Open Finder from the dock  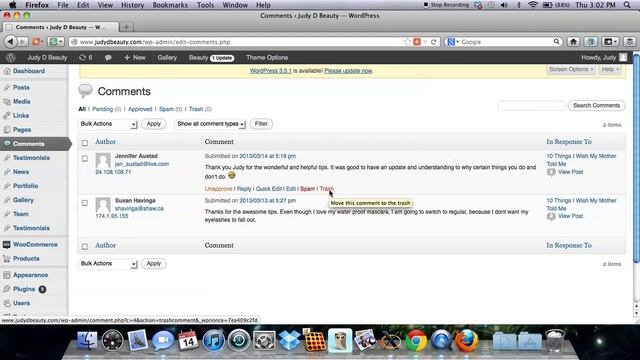tap(87, 340)
